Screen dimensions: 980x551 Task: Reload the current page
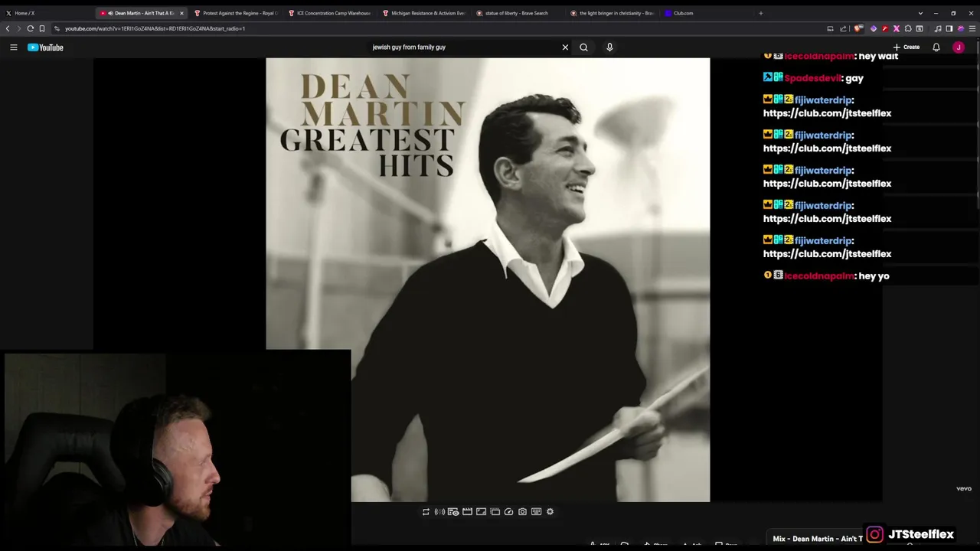[31, 28]
